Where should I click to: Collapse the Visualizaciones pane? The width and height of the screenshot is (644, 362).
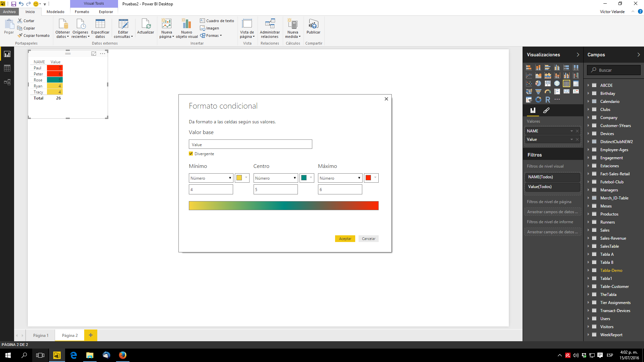(578, 55)
